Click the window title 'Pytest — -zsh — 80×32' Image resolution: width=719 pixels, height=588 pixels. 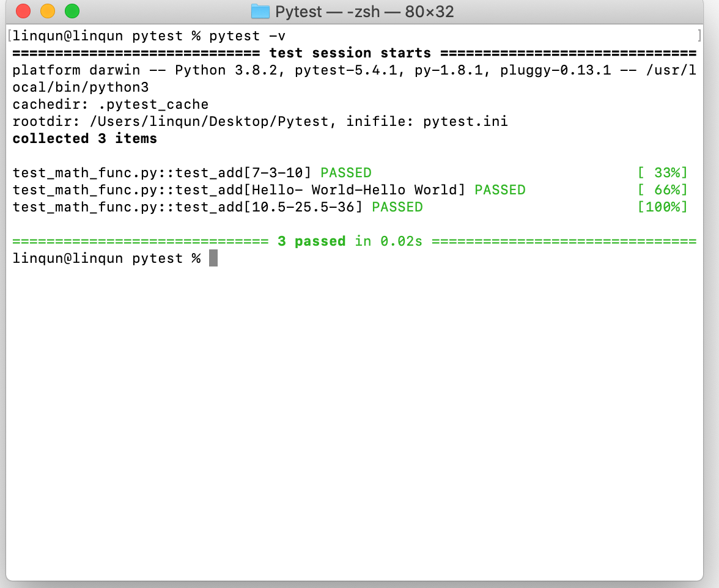coord(364,12)
